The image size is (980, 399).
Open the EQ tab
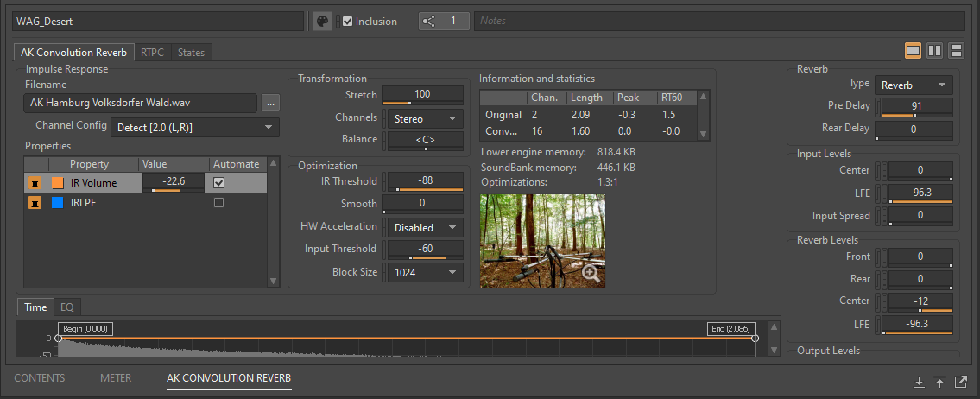point(67,307)
